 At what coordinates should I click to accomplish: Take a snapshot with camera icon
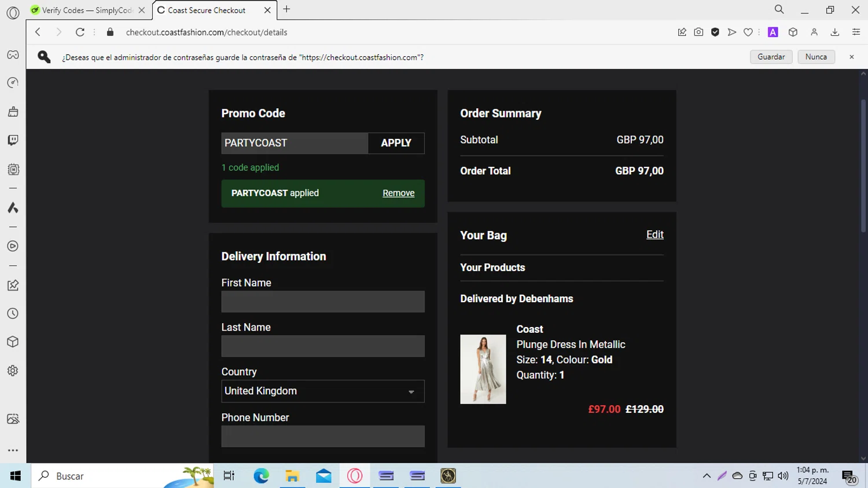[698, 32]
